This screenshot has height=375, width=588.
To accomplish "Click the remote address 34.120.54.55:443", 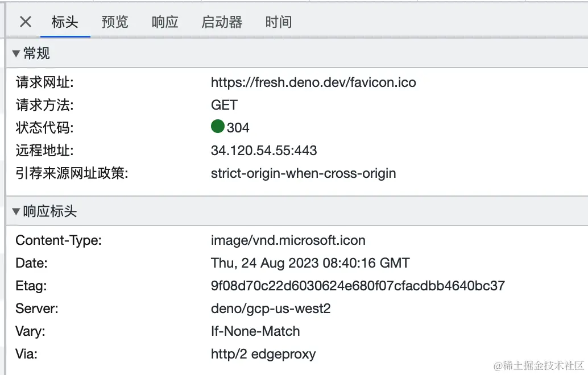I will 264,150.
